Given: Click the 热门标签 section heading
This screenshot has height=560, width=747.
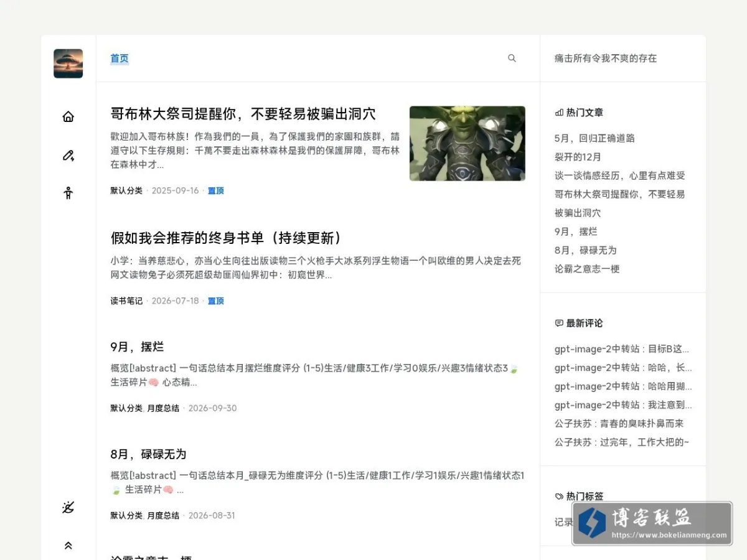Looking at the screenshot, I should [x=579, y=496].
